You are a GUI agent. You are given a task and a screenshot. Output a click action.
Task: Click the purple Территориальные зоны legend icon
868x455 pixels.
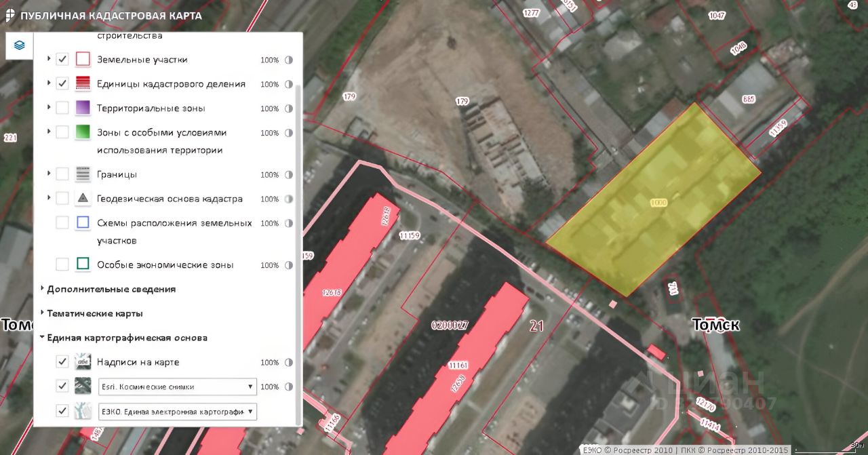83,108
